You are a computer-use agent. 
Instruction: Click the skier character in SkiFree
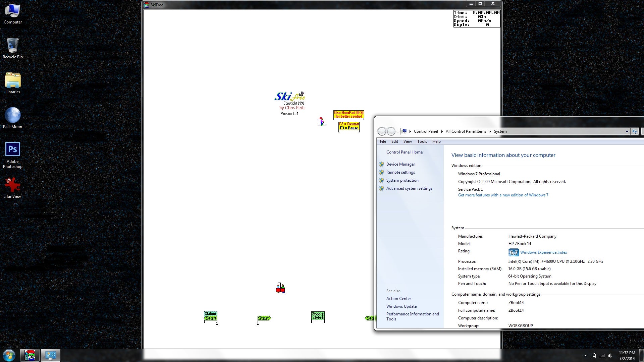pyautogui.click(x=322, y=121)
